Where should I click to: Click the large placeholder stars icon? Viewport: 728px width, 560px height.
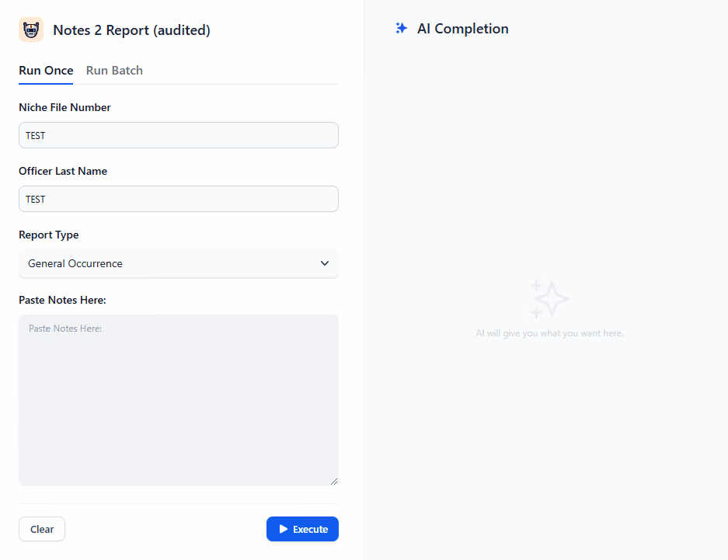(x=549, y=299)
